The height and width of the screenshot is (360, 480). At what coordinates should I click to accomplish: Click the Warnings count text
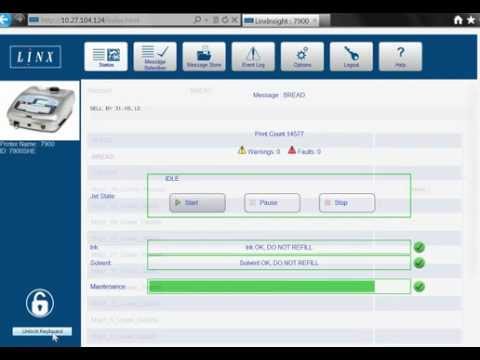point(264,152)
